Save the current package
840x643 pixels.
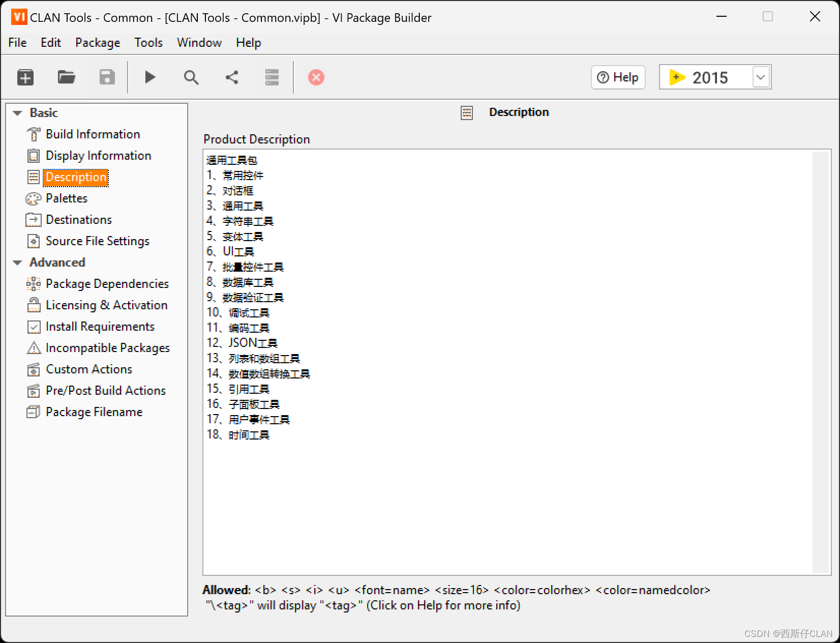[106, 77]
